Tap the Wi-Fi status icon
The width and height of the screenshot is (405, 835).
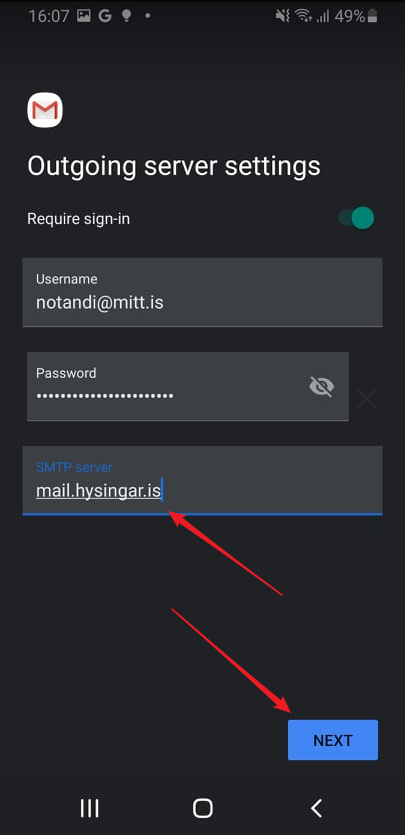click(303, 17)
